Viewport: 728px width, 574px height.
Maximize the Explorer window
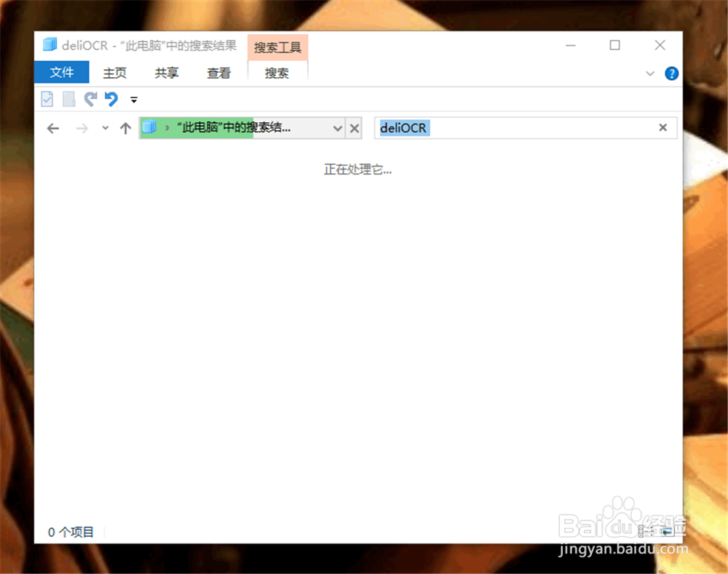pyautogui.click(x=614, y=45)
